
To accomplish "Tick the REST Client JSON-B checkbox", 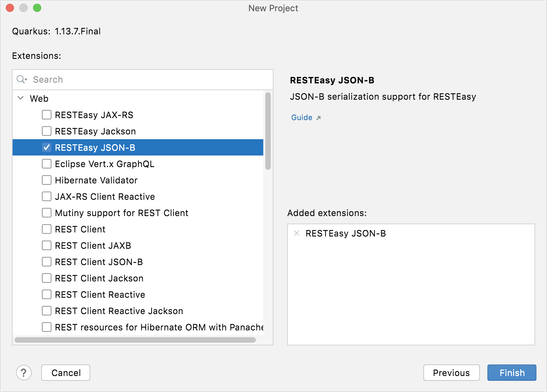I will pos(47,262).
